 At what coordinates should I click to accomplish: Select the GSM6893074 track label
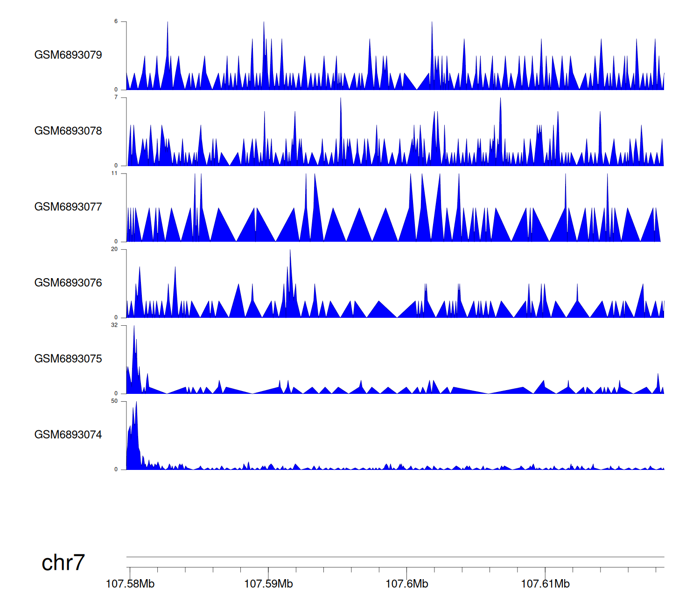click(68, 435)
